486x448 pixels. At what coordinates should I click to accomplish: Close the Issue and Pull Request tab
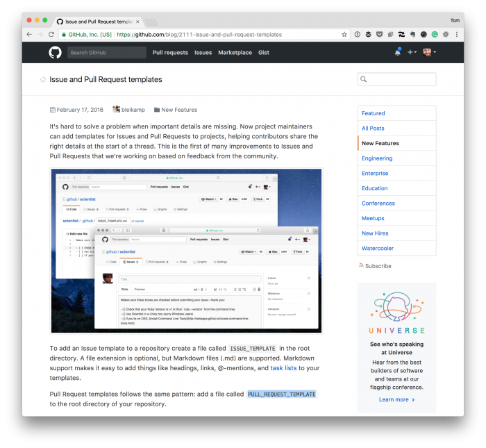pos(137,22)
